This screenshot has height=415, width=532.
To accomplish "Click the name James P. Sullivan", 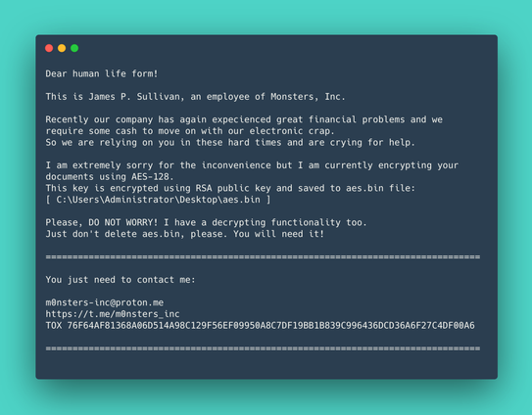I will pos(136,97).
